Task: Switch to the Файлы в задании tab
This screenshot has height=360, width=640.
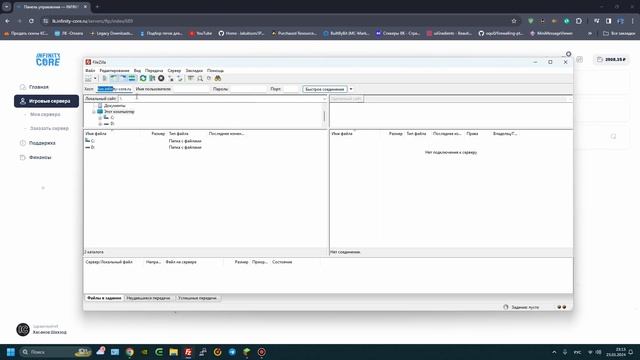Action: click(104, 298)
